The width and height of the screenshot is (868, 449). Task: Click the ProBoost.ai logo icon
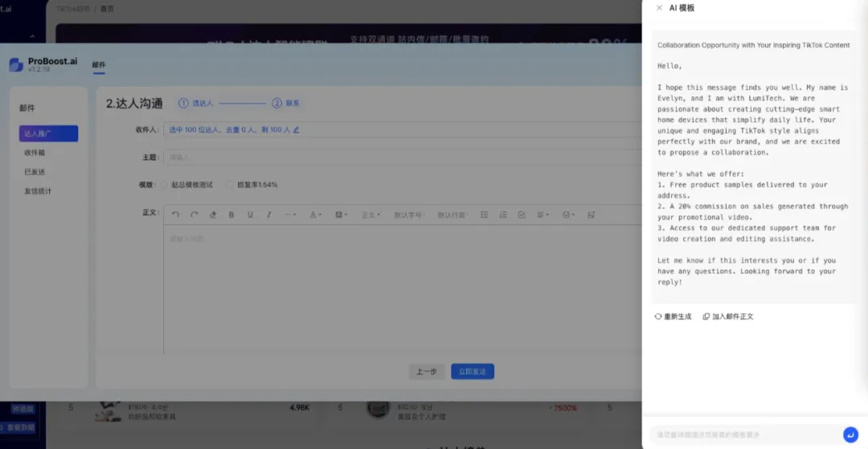point(16,65)
